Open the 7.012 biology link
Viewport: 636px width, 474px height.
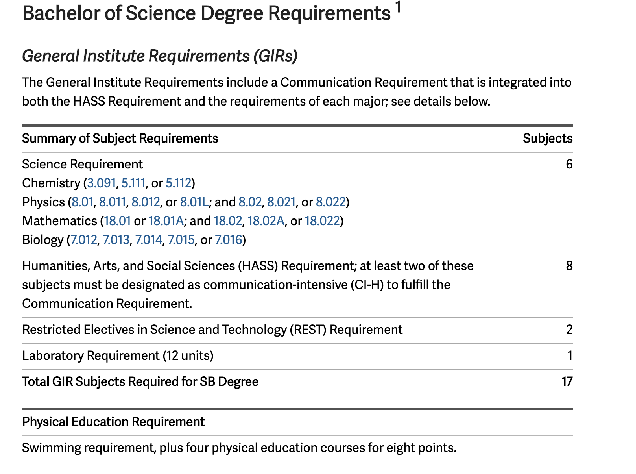(84, 240)
